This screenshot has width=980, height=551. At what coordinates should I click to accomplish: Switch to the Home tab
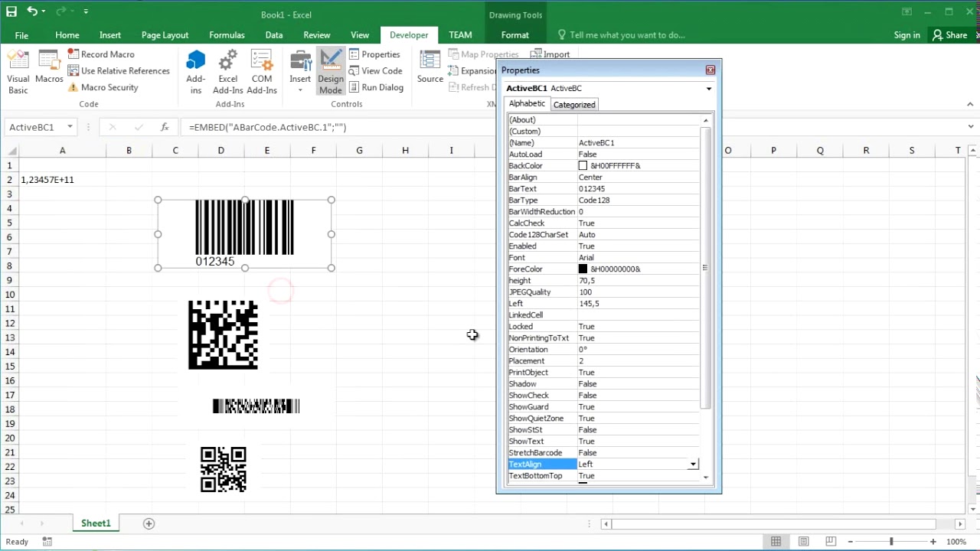[67, 35]
